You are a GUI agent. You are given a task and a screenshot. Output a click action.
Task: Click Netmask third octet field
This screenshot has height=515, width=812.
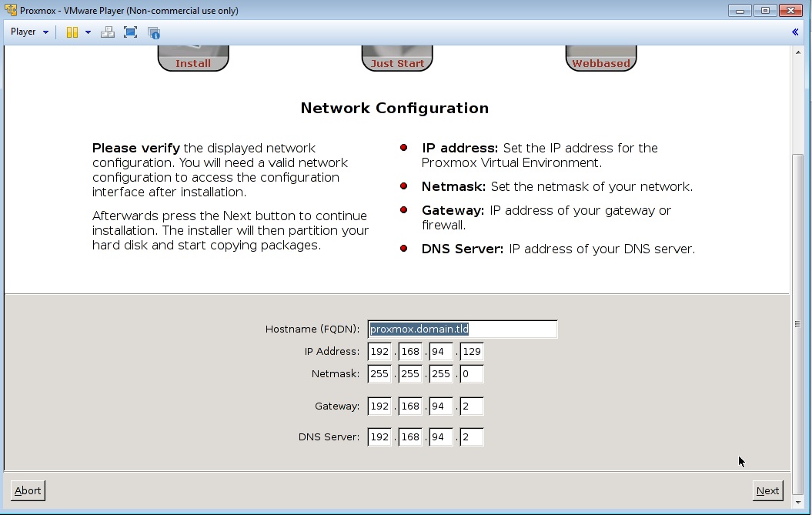click(441, 373)
